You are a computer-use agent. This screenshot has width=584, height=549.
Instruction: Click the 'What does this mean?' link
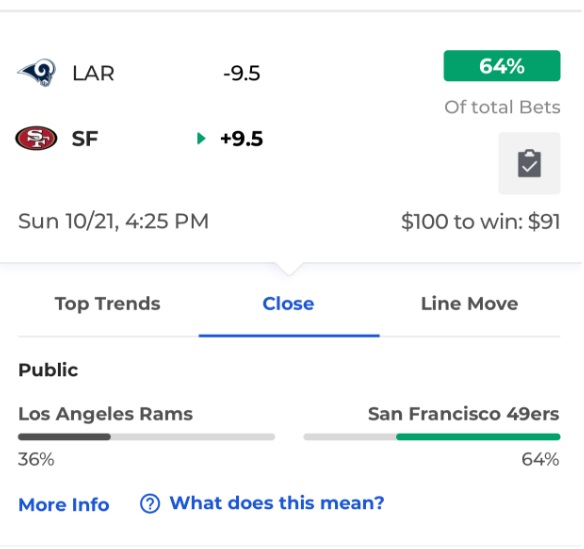point(277,503)
